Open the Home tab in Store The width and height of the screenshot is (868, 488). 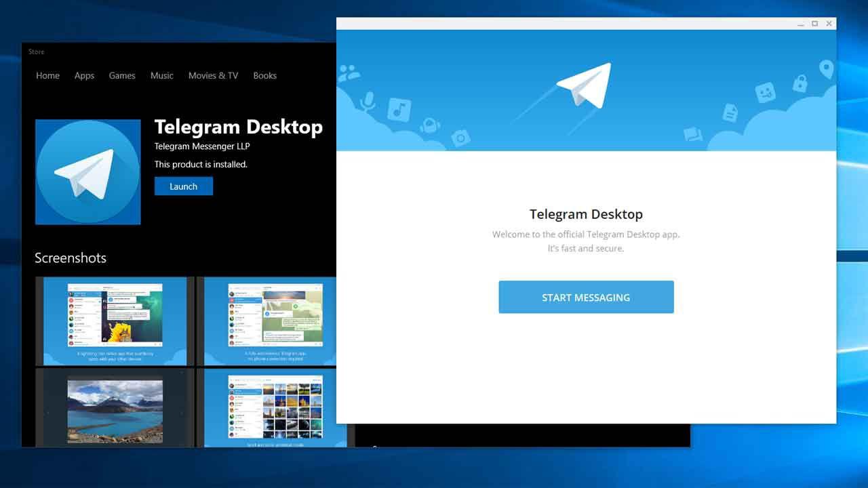pos(47,75)
